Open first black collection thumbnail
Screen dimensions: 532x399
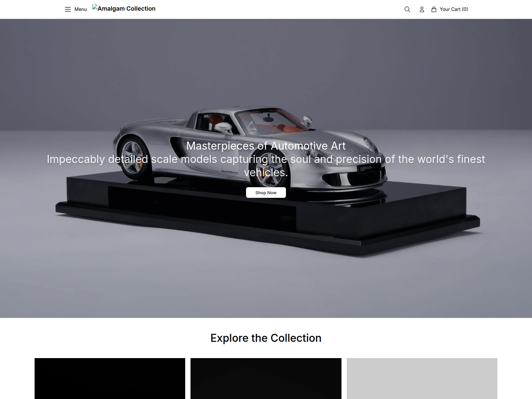110,378
